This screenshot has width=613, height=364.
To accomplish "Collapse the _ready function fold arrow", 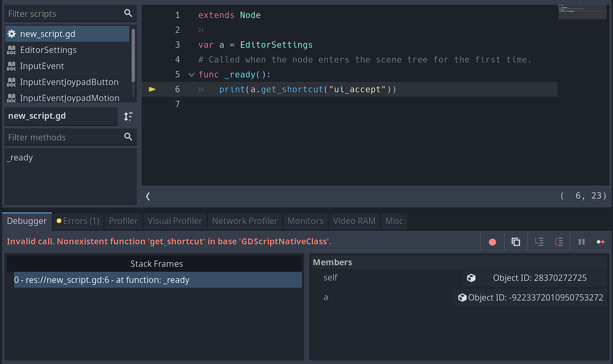I will tap(191, 74).
